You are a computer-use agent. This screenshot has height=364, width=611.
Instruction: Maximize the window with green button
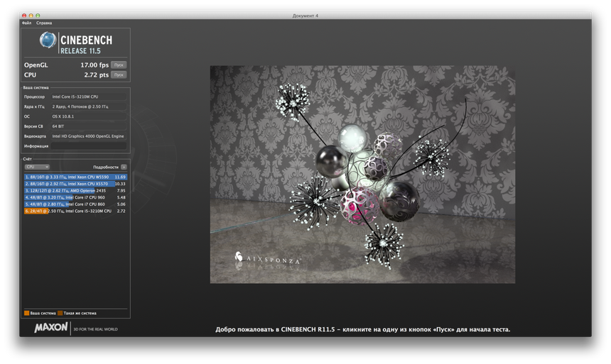tap(38, 16)
